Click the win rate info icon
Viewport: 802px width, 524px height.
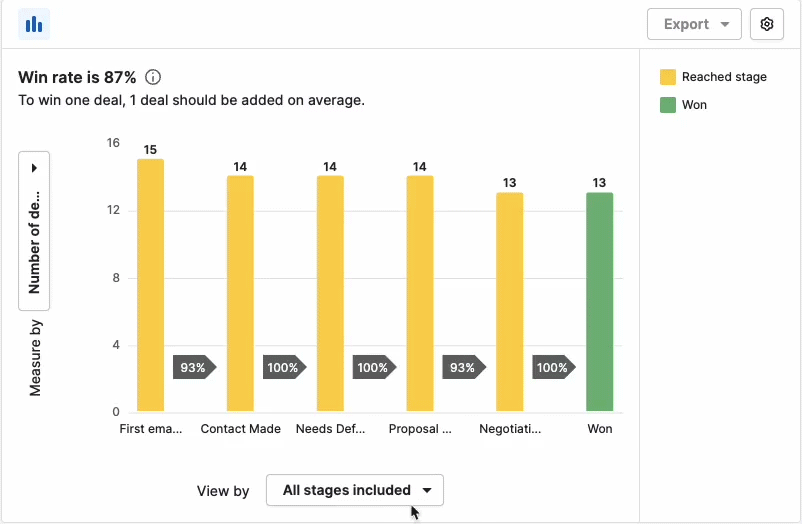(153, 77)
